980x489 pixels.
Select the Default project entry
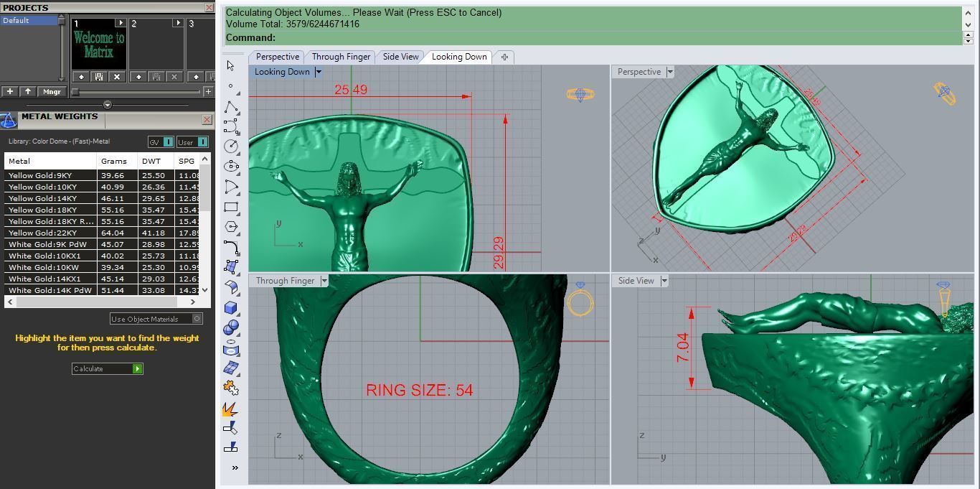[x=29, y=20]
